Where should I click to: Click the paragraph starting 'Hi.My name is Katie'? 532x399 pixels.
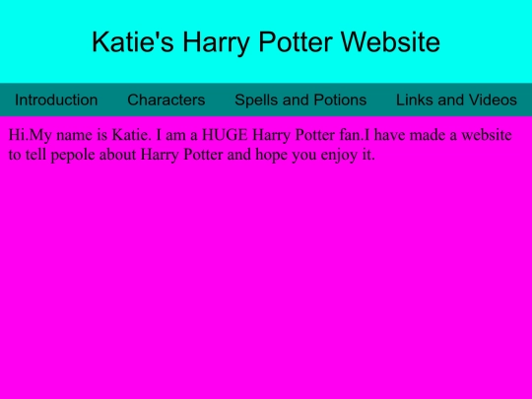coord(260,145)
